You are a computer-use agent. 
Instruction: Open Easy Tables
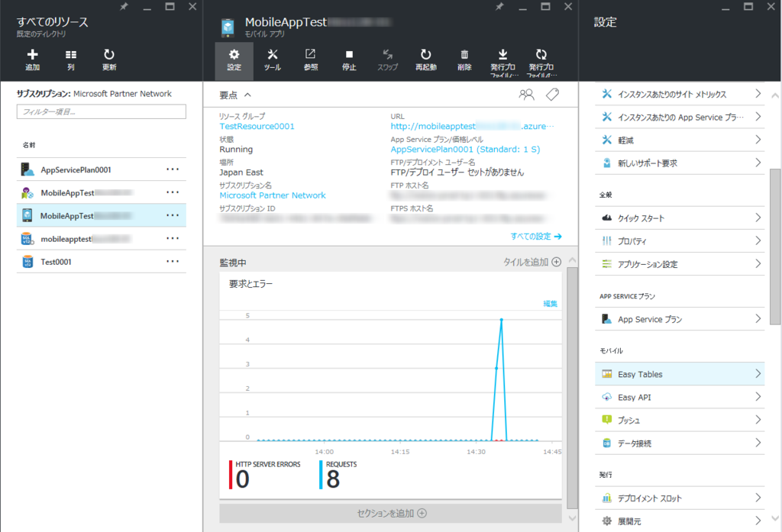(679, 374)
